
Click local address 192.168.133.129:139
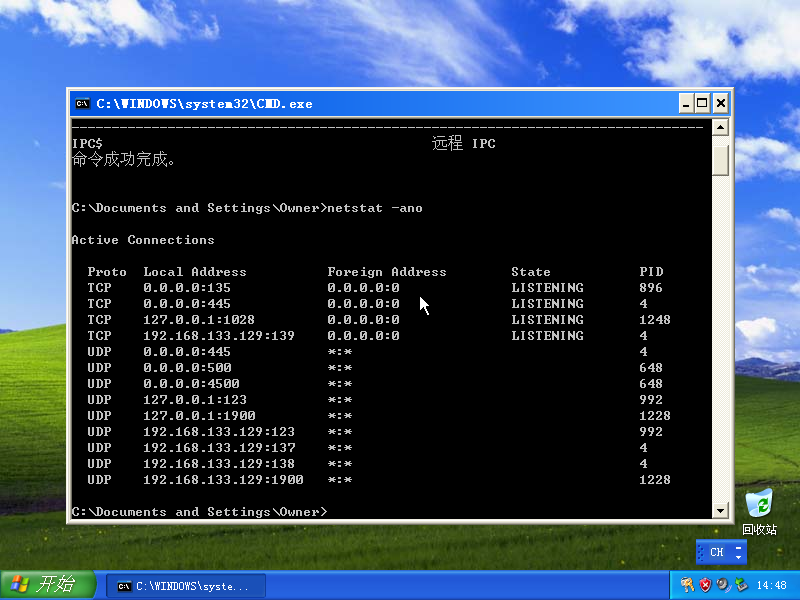218,336
